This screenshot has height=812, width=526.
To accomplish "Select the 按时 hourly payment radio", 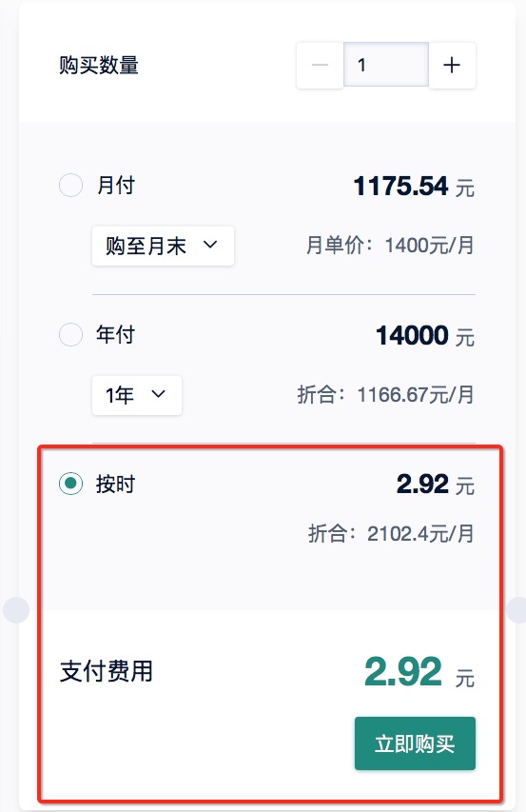I will (x=70, y=484).
